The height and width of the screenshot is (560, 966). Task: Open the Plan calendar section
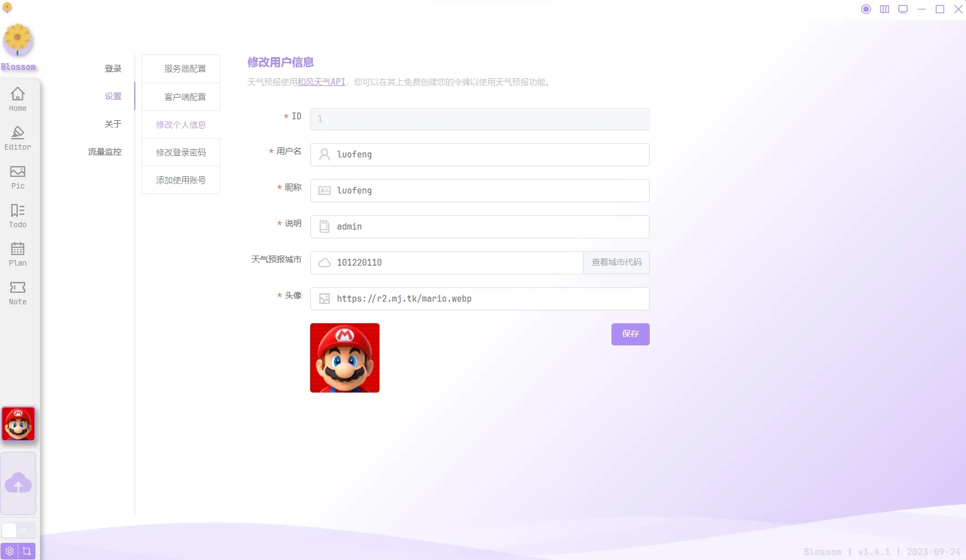pyautogui.click(x=18, y=254)
